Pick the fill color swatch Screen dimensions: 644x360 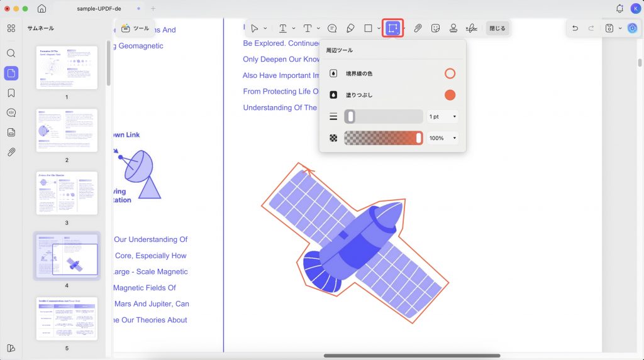pyautogui.click(x=450, y=95)
